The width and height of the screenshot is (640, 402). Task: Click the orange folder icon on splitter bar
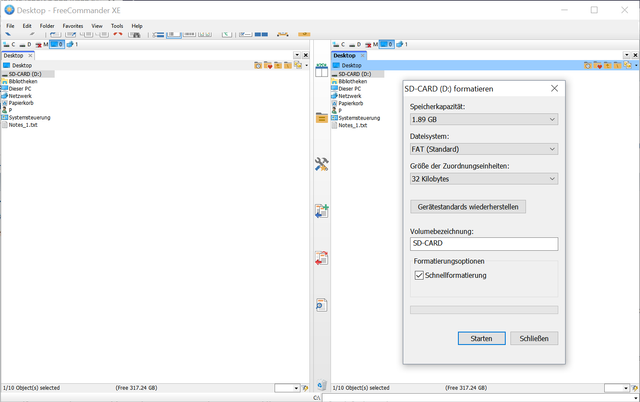[322, 118]
